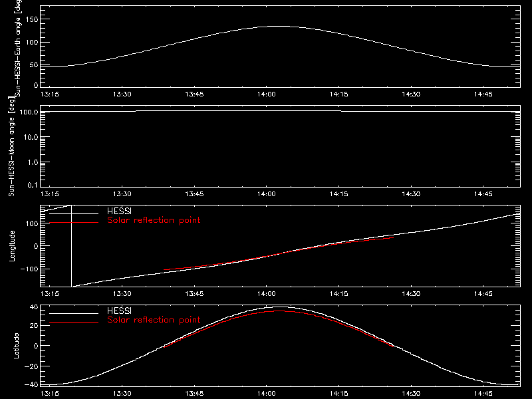Click red legend line sample in Longitude plot
Image resolution: width=532 pixels, height=399 pixels.
74,223
